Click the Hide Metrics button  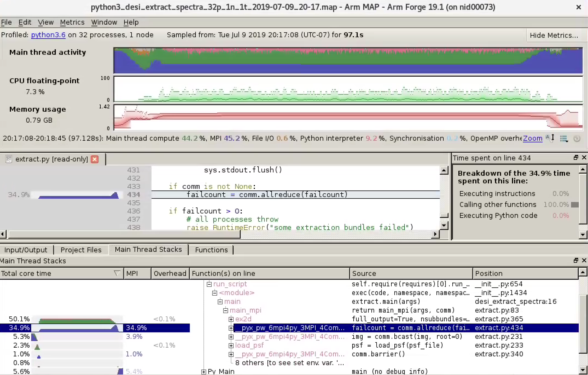click(x=556, y=35)
